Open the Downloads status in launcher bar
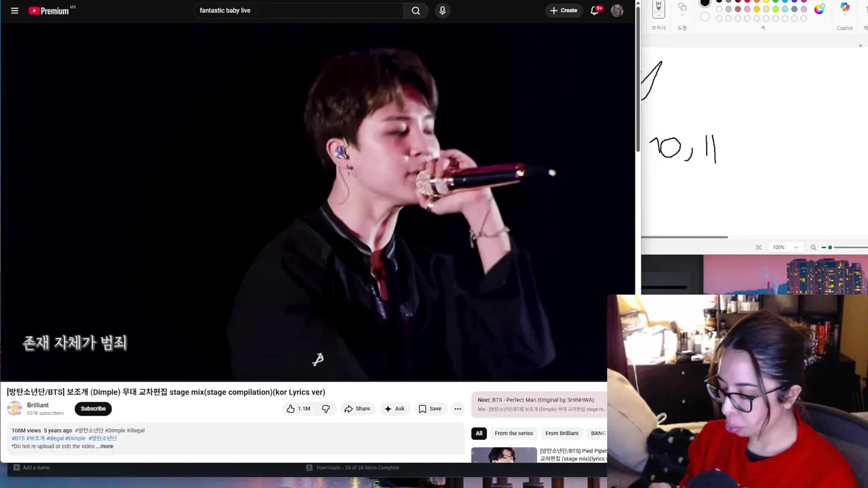868x488 pixels. [353, 468]
